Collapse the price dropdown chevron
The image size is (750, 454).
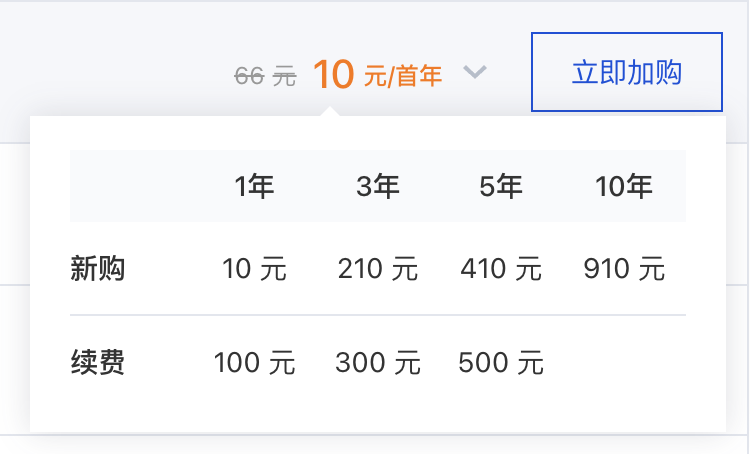click(475, 72)
